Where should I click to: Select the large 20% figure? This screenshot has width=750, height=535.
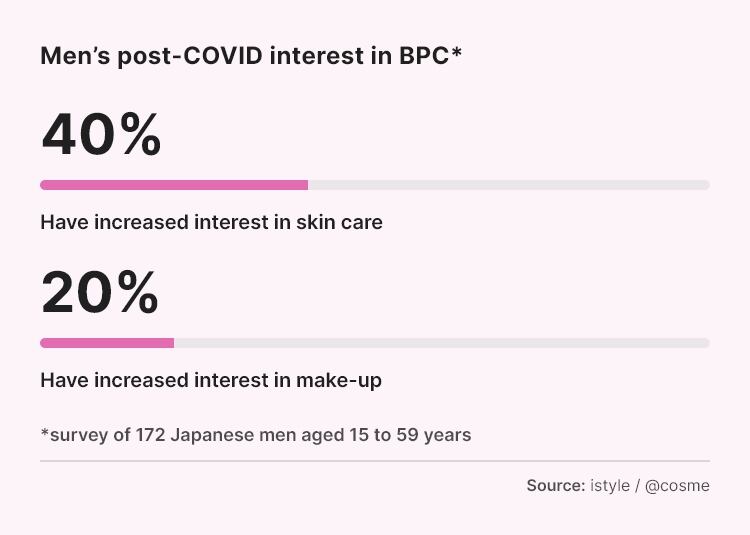tap(99, 293)
